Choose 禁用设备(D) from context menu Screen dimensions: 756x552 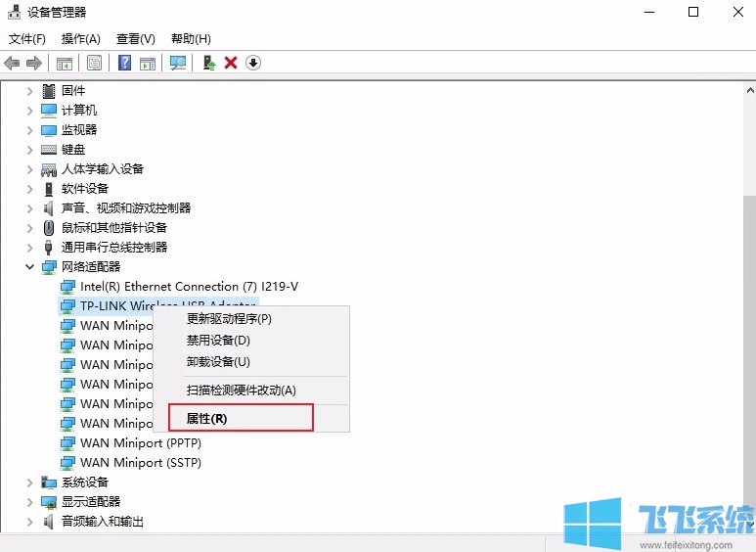pyautogui.click(x=251, y=341)
